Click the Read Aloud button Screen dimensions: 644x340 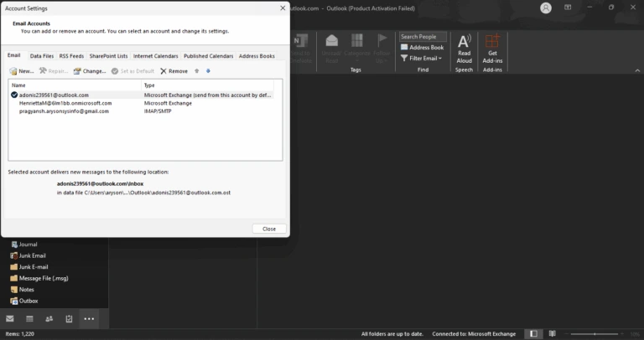pos(464,49)
